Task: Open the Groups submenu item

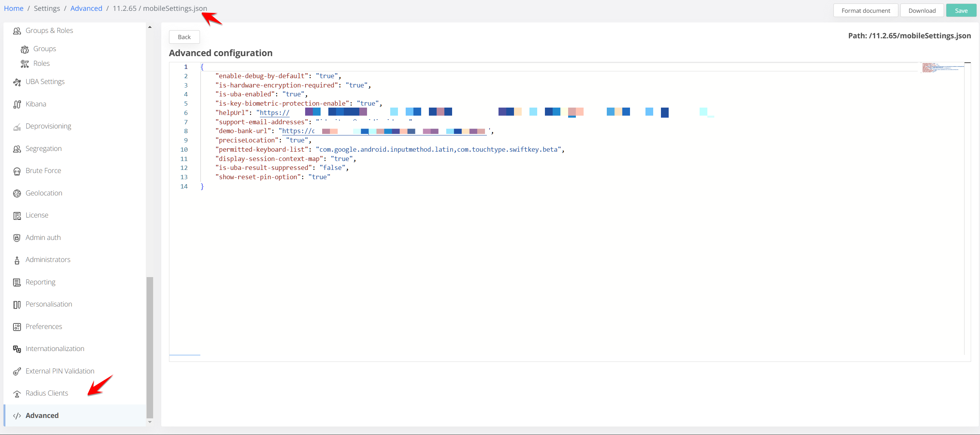Action: 44,49
